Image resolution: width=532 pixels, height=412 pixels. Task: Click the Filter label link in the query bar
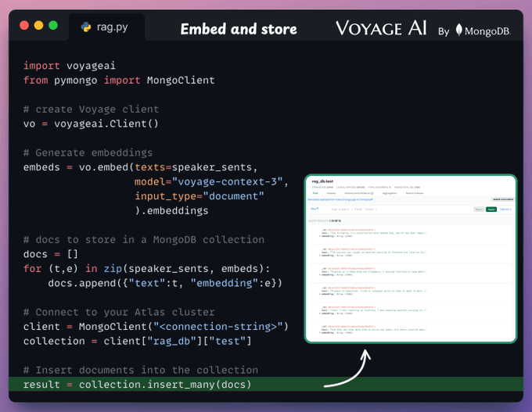point(315,209)
